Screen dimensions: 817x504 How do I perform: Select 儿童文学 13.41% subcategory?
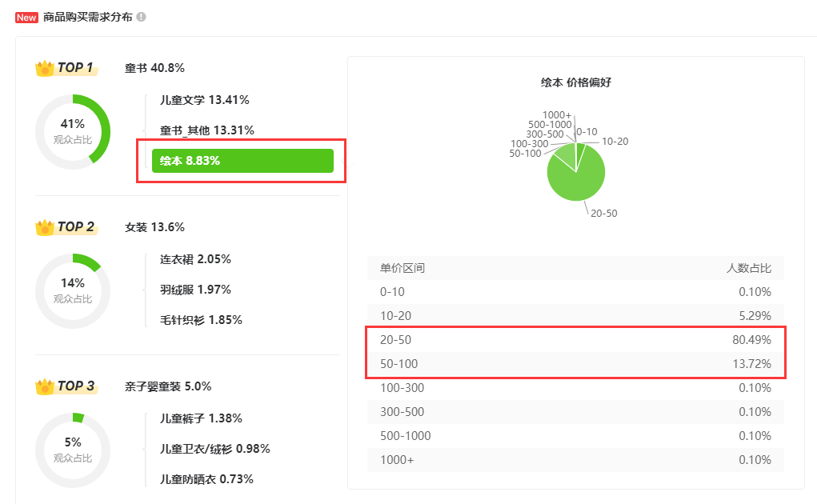[x=204, y=100]
